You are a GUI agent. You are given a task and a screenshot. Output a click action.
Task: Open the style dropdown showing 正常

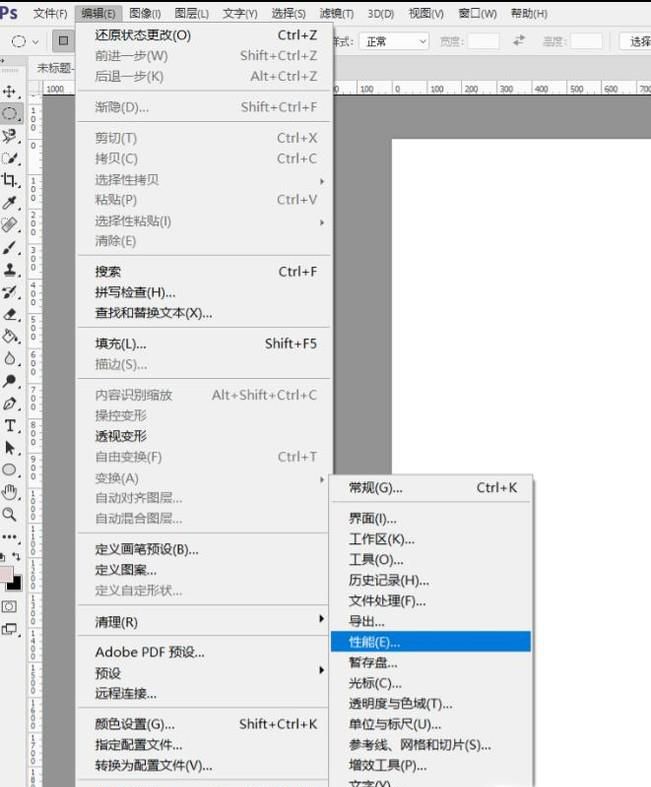[396, 41]
